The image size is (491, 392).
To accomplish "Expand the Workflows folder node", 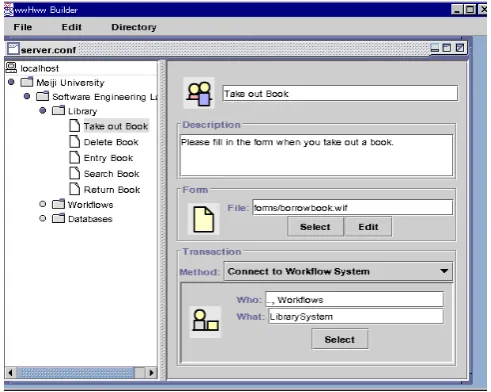I will point(43,204).
